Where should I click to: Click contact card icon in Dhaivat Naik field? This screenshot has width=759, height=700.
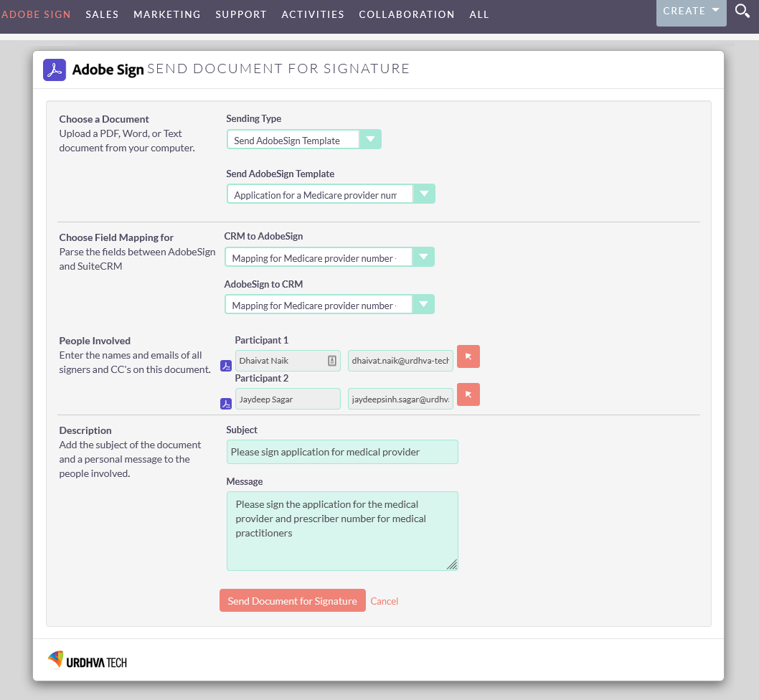(332, 361)
